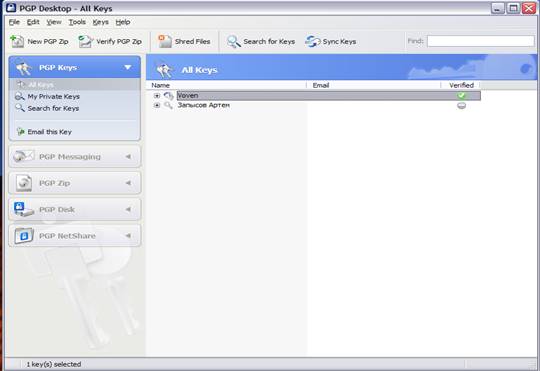The width and height of the screenshot is (540, 371).
Task: Open Search for Keys magnifier icon in toolbar
Action: [x=234, y=42]
